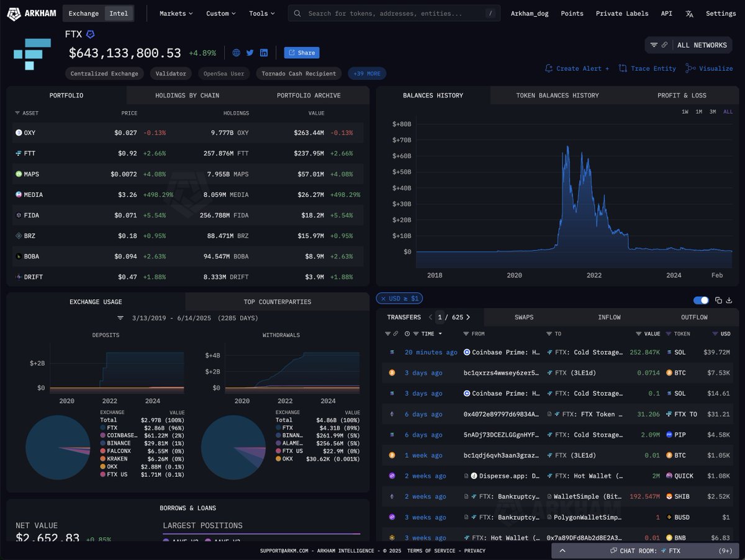
Task: Open the Markets dropdown menu
Action: 176,13
